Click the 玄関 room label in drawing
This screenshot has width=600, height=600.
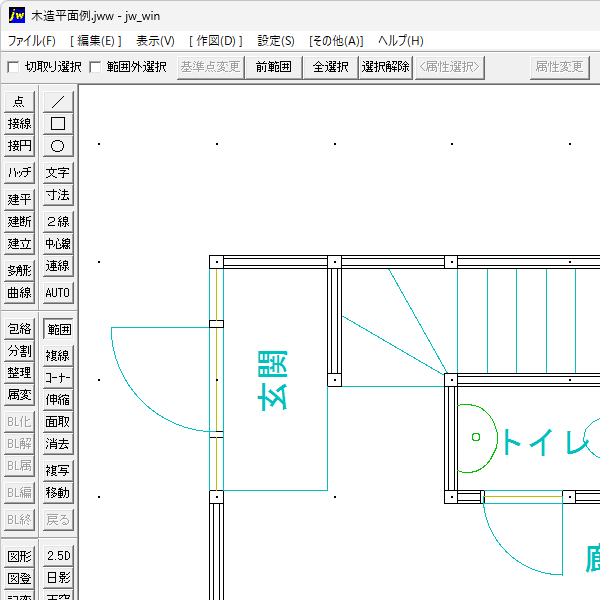[272, 381]
